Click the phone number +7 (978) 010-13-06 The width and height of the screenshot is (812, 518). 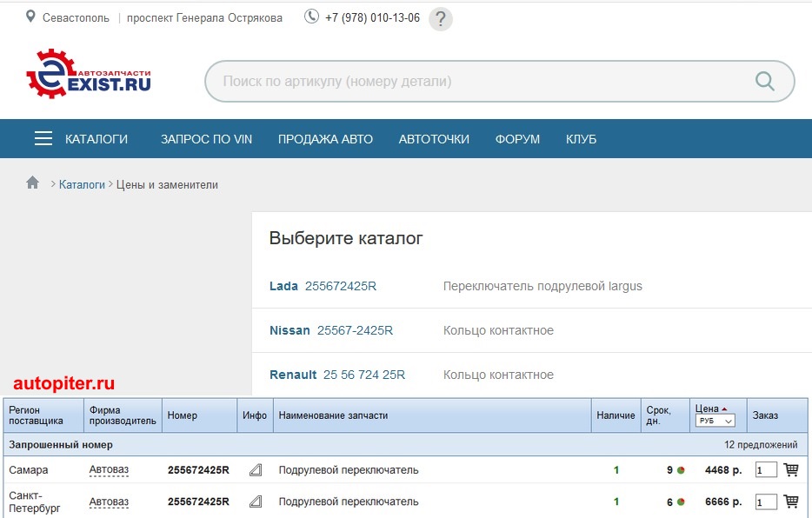372,17
